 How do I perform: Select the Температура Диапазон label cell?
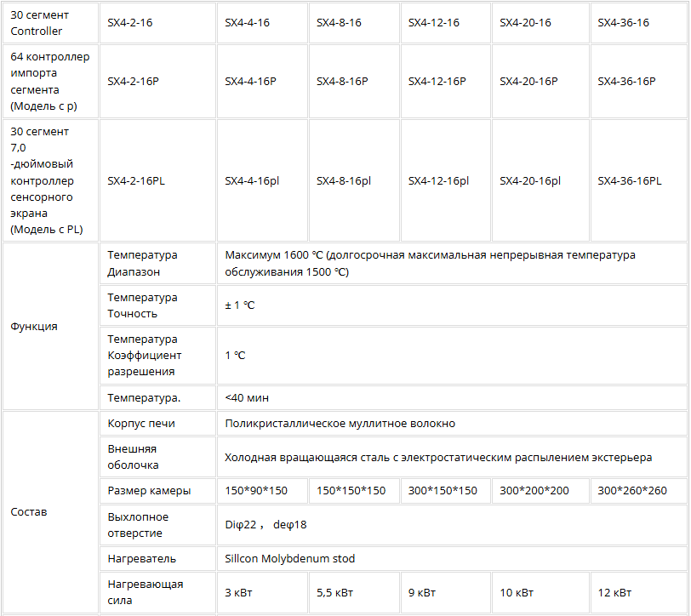142,264
